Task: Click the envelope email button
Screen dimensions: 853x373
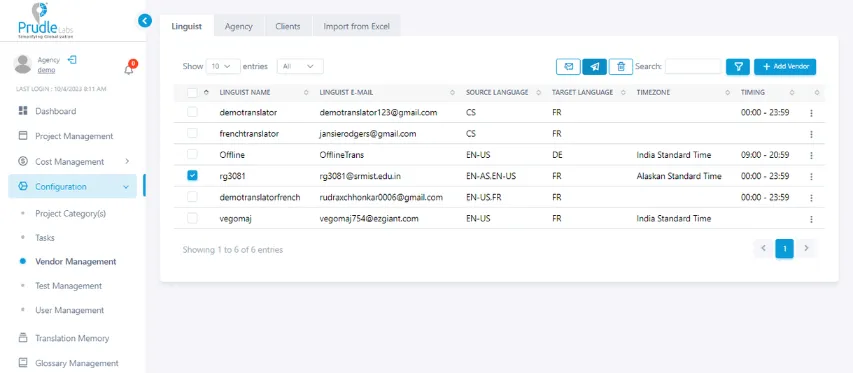Action: click(568, 66)
